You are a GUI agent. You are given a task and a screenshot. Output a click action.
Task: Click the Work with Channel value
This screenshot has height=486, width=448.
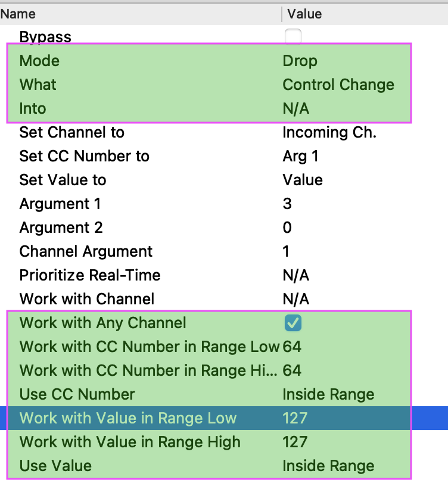pos(296,299)
